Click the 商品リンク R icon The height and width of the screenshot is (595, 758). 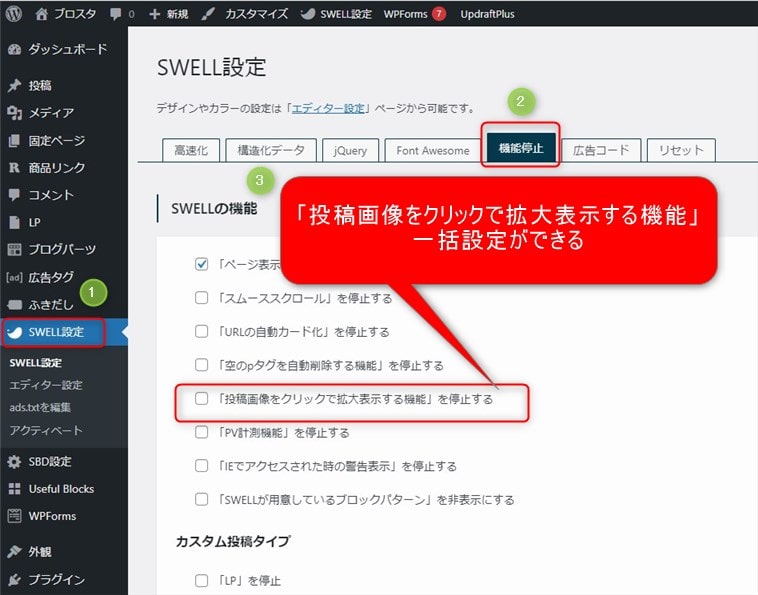15,168
